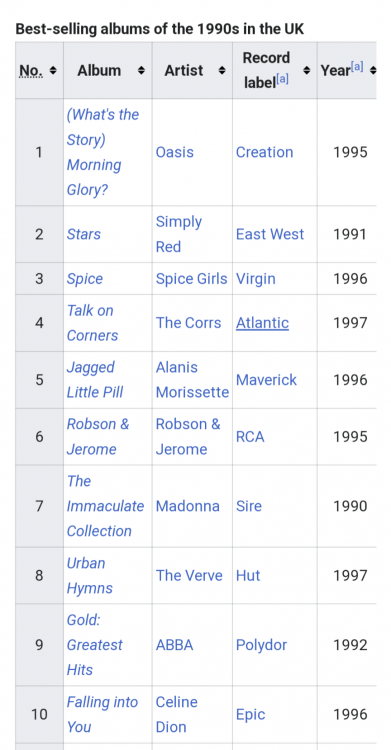Open The Immaculate Collection album link
391x750 pixels.
click(x=105, y=506)
